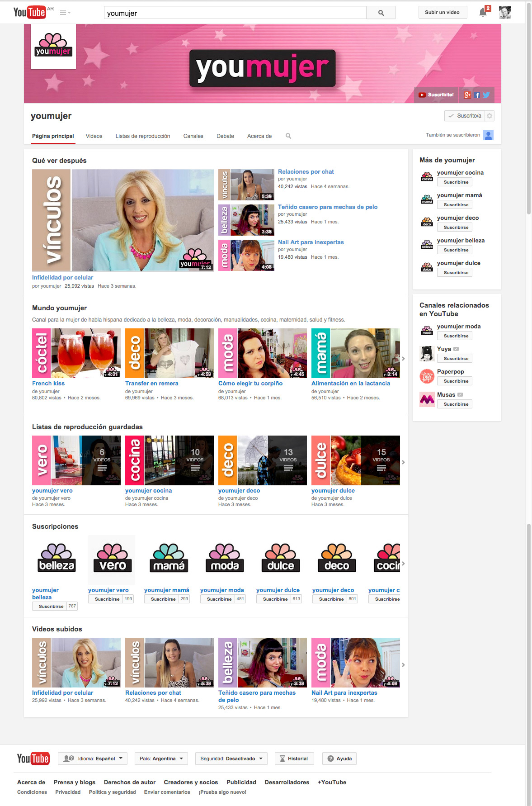Play the featured Infidelidad por celular thumbnail

(123, 220)
